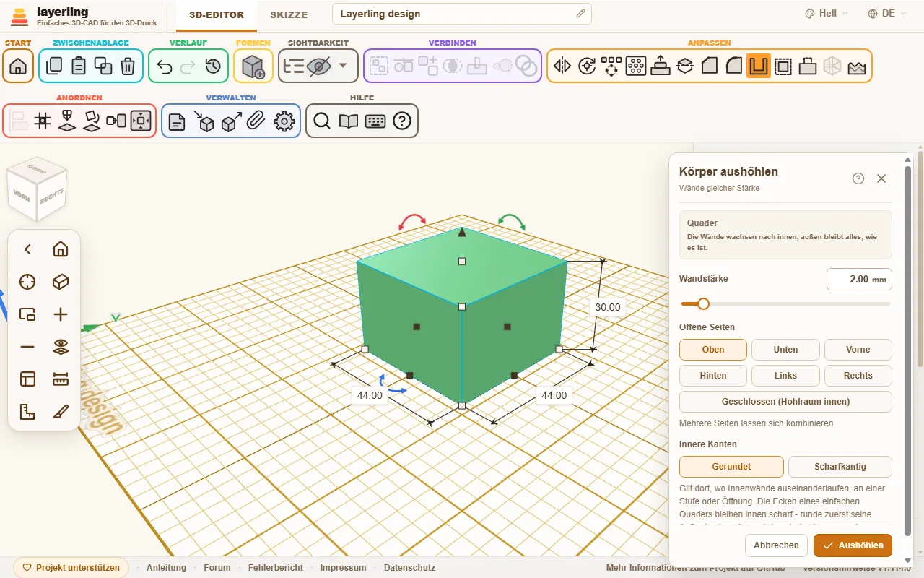Toggle the crossed-eye visibility icon
Viewport: 924px width, 578px height.
pyautogui.click(x=318, y=66)
